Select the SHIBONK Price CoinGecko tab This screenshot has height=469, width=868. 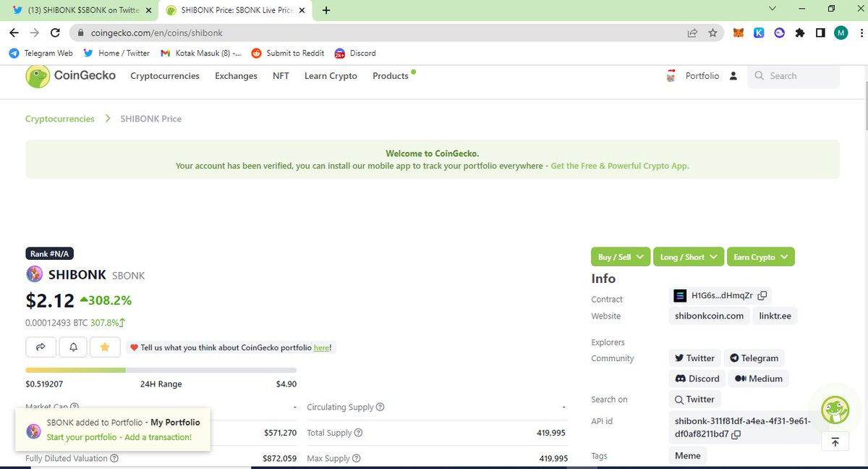point(235,10)
